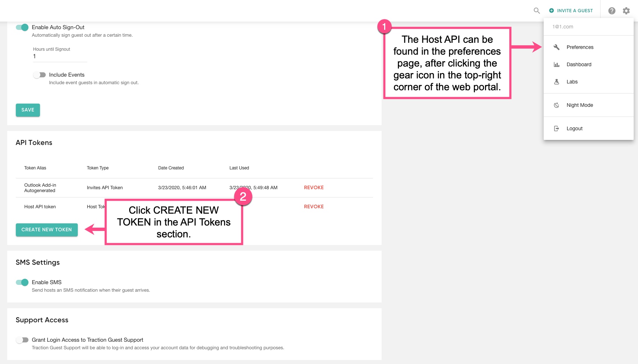Turn off the Enable SMS toggle
This screenshot has width=638, height=364.
click(22, 282)
